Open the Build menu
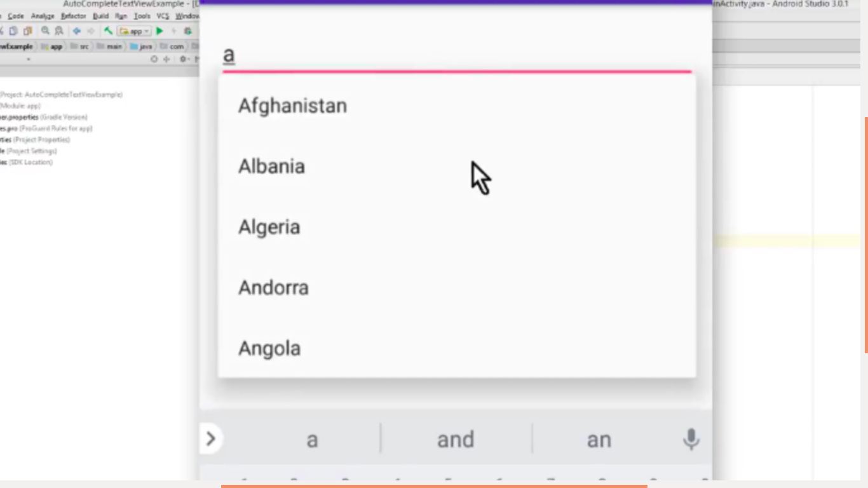The height and width of the screenshot is (488, 868). (100, 16)
